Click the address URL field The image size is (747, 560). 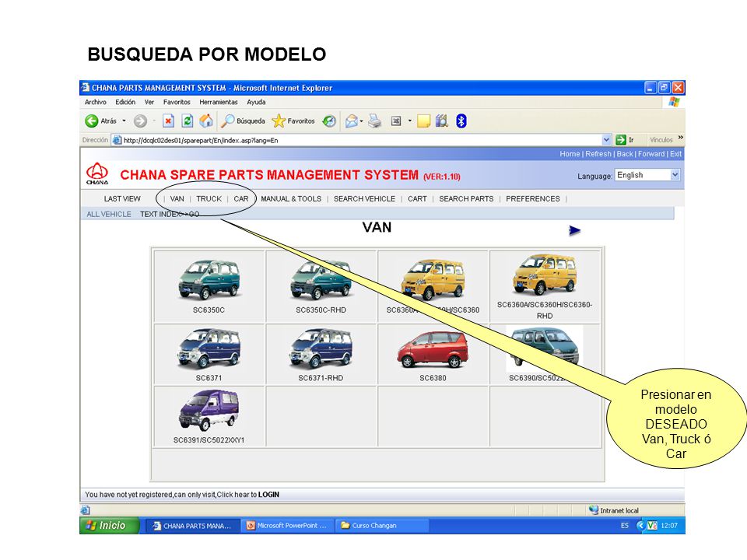362,140
